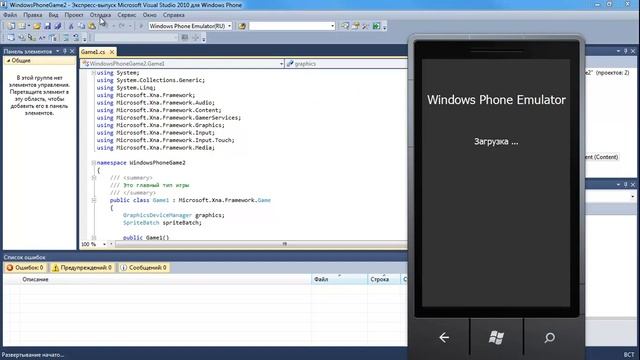Open the Отладка menu
This screenshot has width=640, height=360.
point(100,15)
